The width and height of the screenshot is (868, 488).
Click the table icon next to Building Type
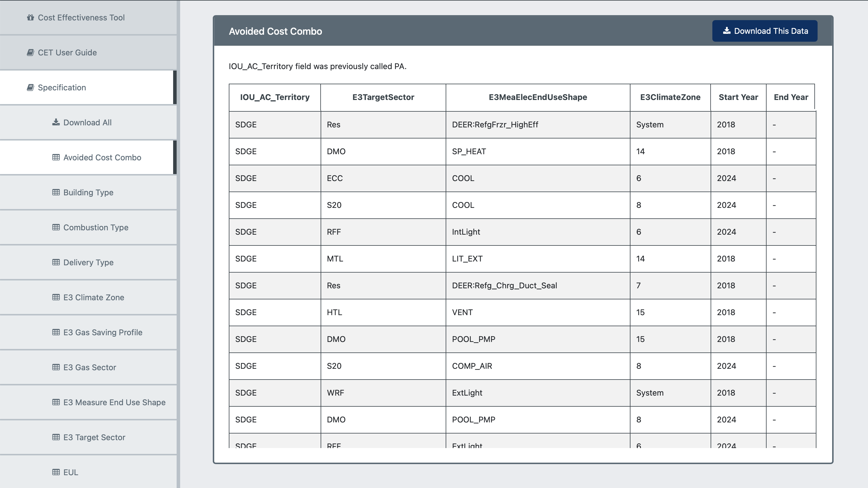56,192
